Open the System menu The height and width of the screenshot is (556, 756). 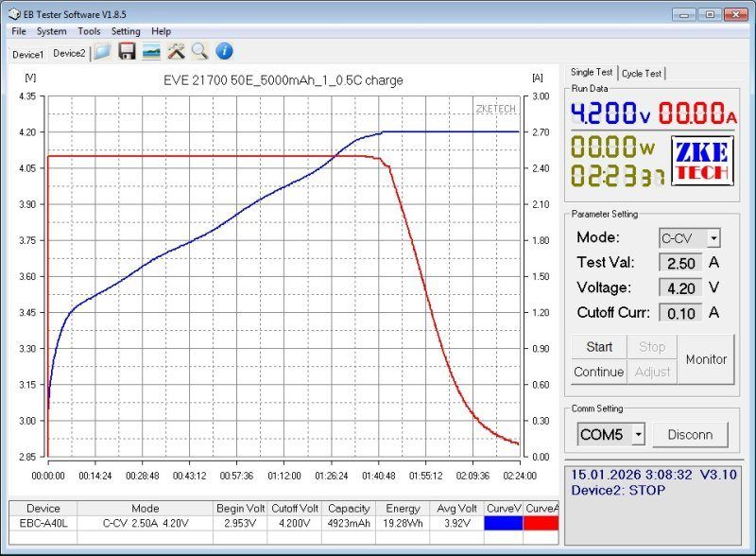[52, 31]
